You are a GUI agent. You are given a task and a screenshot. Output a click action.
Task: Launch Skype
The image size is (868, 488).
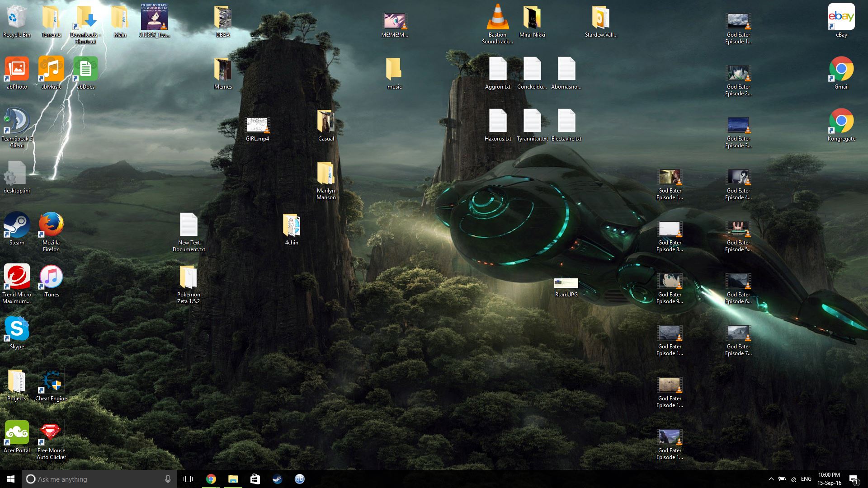click(17, 333)
